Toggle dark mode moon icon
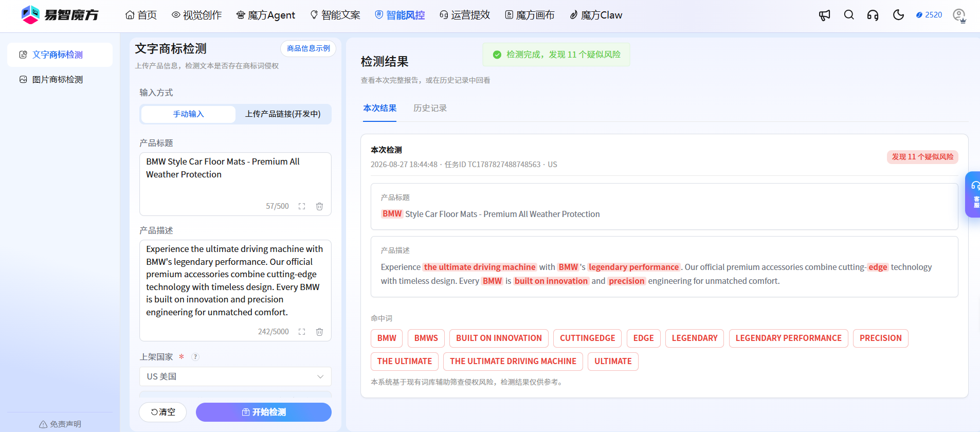Image resolution: width=980 pixels, height=432 pixels. [x=898, y=15]
